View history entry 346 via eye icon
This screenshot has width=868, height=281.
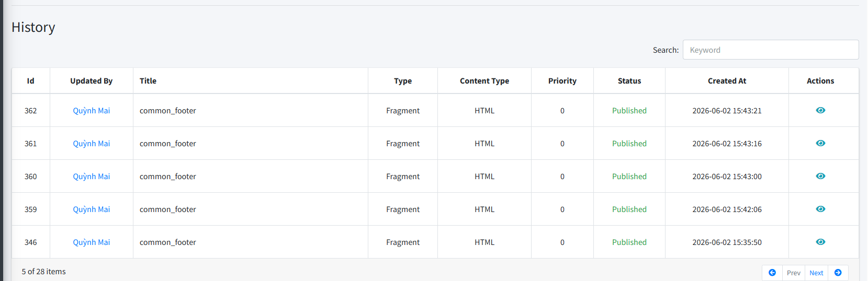(820, 242)
